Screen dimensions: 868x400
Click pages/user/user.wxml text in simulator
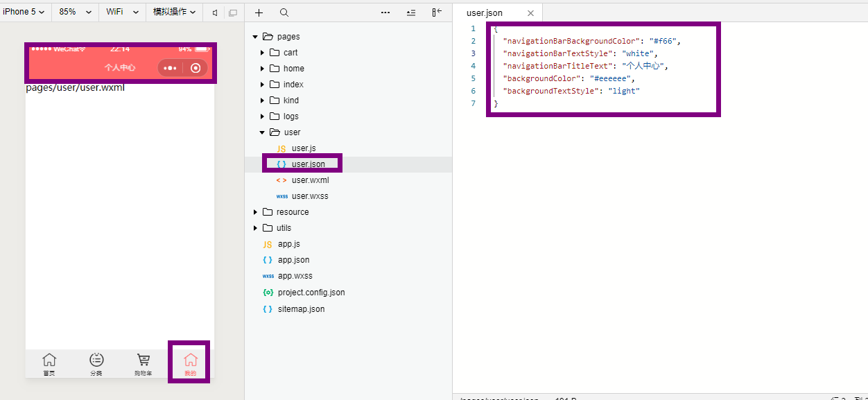point(75,88)
